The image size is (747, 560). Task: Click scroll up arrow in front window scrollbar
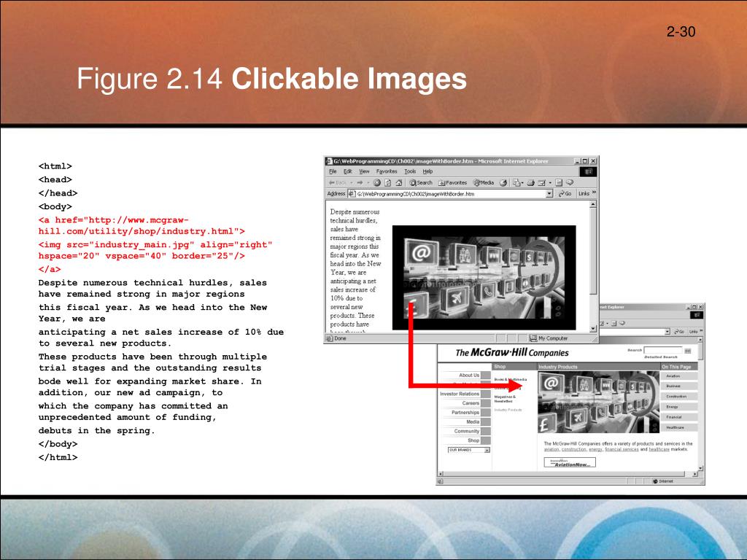point(592,204)
